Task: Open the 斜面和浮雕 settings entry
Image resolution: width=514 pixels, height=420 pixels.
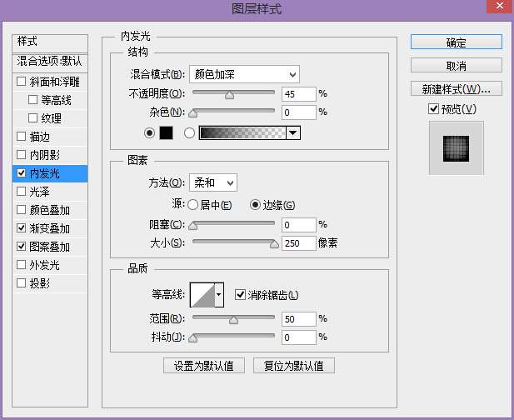Action: pos(55,82)
